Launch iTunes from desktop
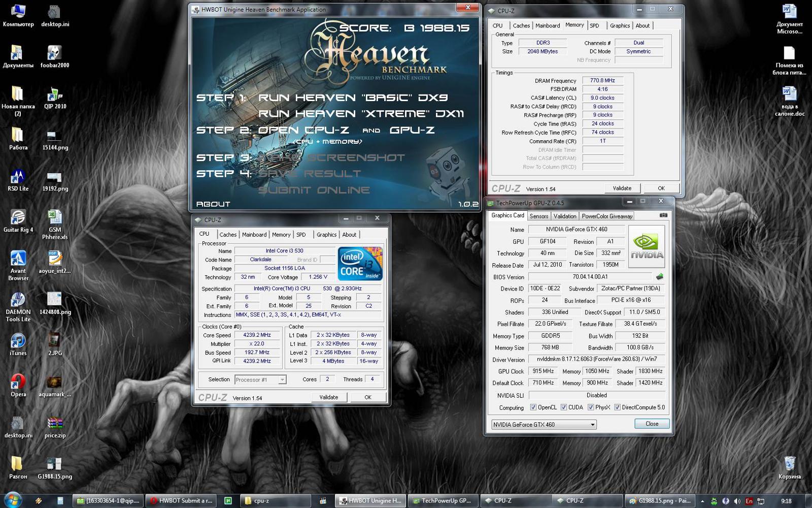 [18, 344]
